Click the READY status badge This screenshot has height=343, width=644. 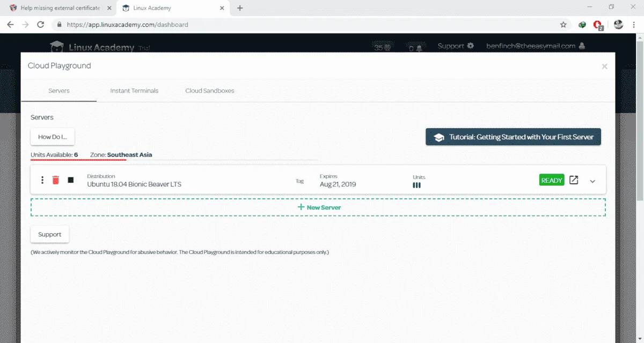click(552, 180)
